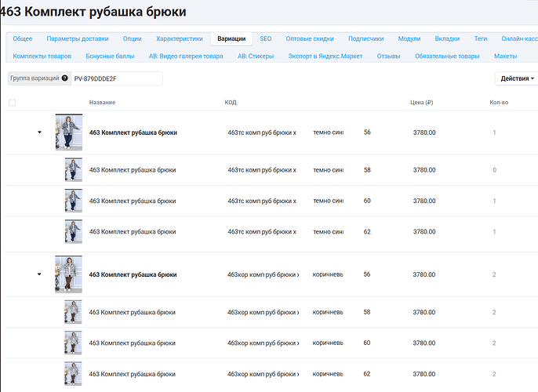Open Экспорт в Яндекс.Маркет tab
The height and width of the screenshot is (392, 538).
click(325, 56)
